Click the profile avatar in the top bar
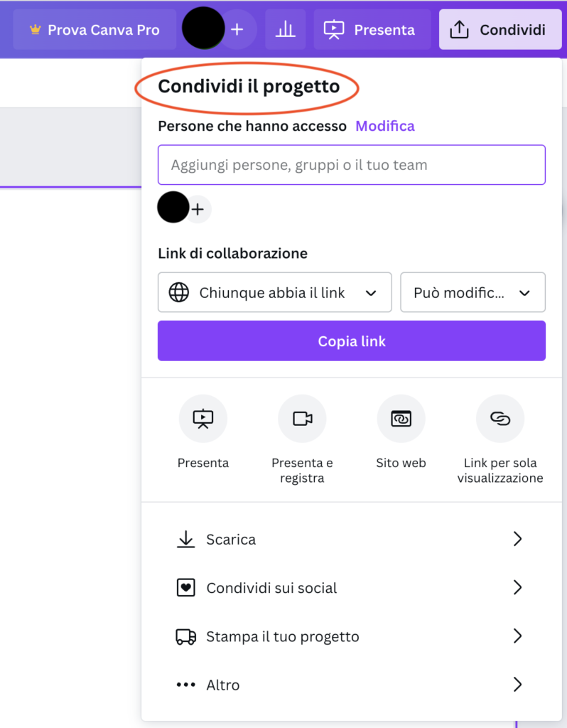 tap(203, 28)
